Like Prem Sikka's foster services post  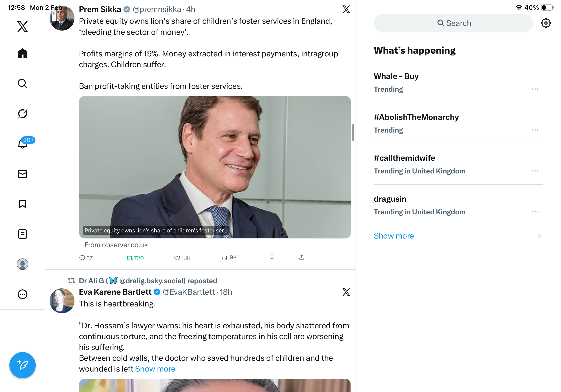[x=182, y=258]
